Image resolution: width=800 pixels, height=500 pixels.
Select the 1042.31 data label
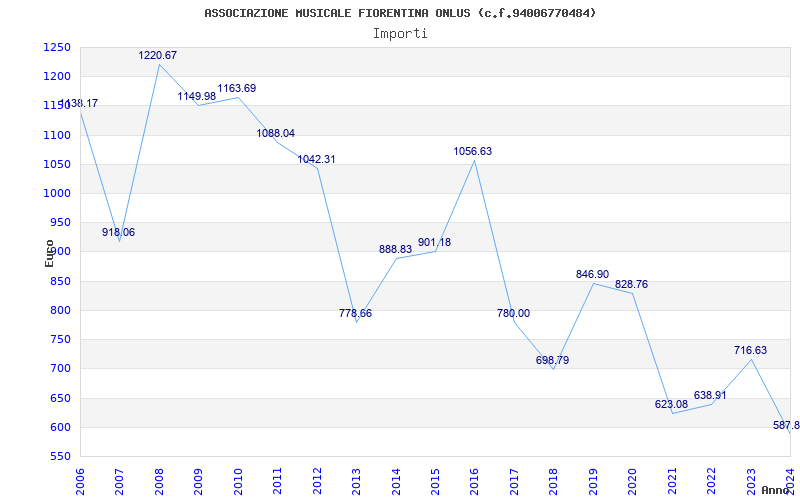click(316, 159)
